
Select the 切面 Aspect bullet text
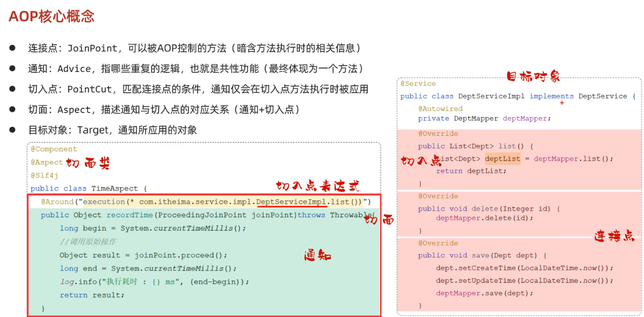pos(164,110)
